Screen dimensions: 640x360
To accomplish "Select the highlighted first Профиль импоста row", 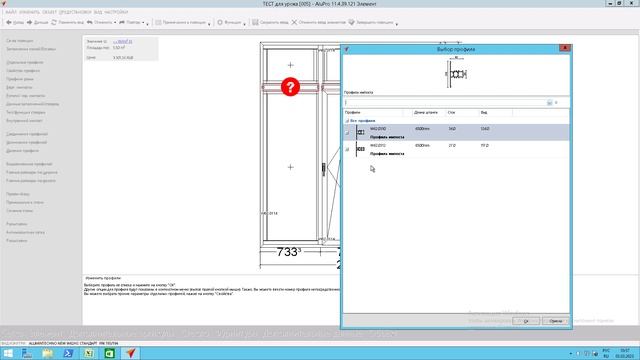I will click(456, 133).
